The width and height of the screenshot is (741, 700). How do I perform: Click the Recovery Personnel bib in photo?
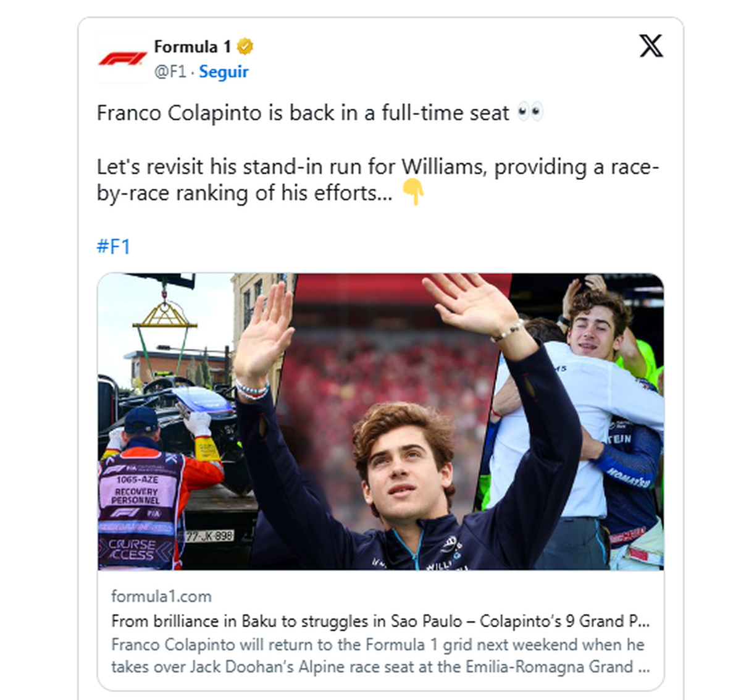click(x=137, y=494)
